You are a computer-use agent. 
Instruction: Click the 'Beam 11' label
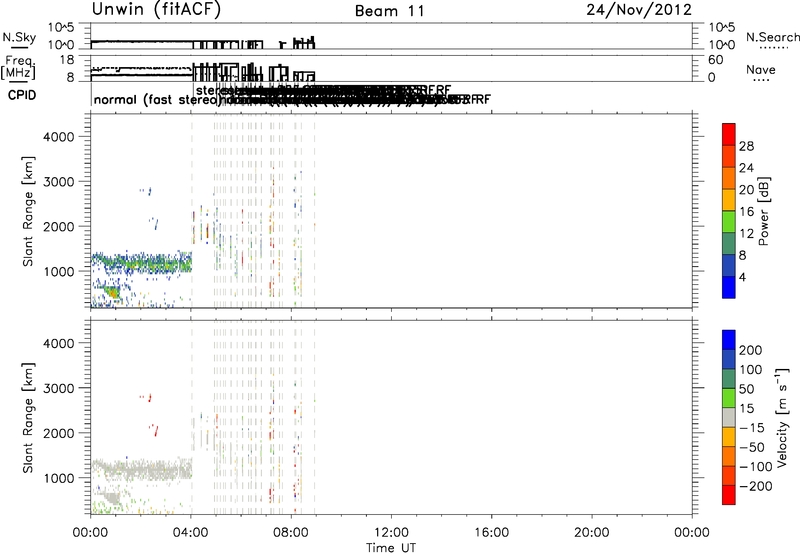coord(390,11)
